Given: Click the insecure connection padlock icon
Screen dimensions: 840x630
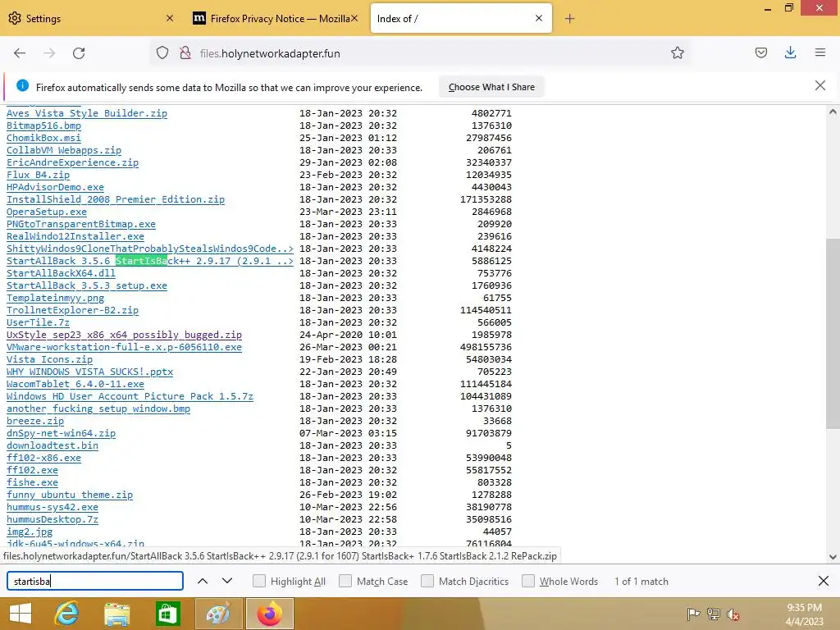Looking at the screenshot, I should pos(185,52).
